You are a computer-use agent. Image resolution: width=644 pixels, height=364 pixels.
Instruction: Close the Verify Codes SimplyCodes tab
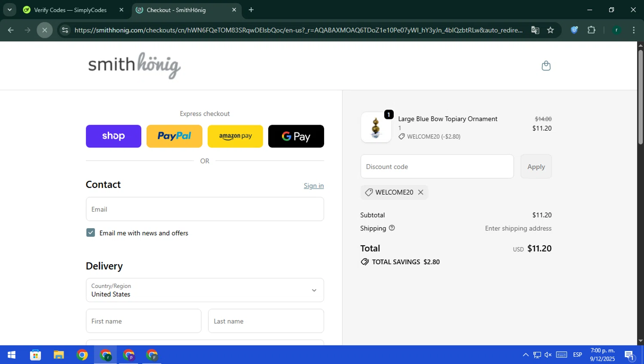pyautogui.click(x=122, y=10)
